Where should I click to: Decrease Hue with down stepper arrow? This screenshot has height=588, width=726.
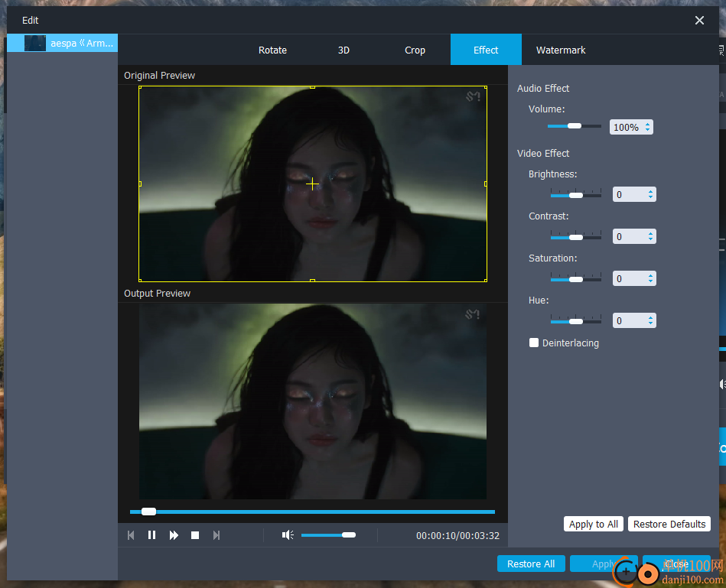coord(650,323)
